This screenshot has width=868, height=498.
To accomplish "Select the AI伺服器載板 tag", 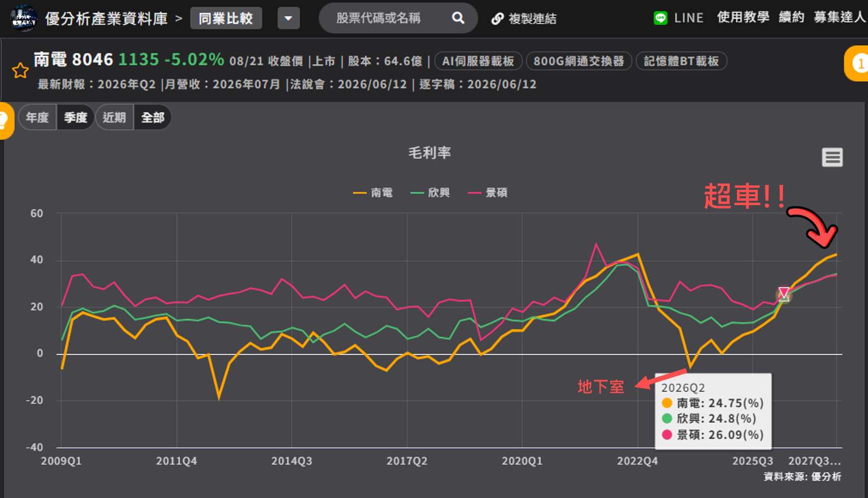I will pyautogui.click(x=478, y=61).
